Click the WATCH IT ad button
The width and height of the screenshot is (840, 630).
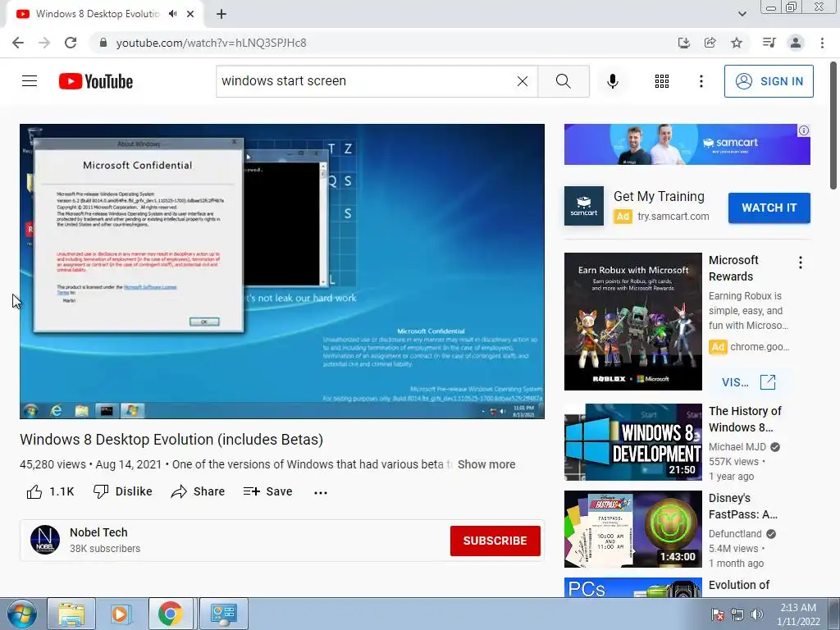pos(769,208)
